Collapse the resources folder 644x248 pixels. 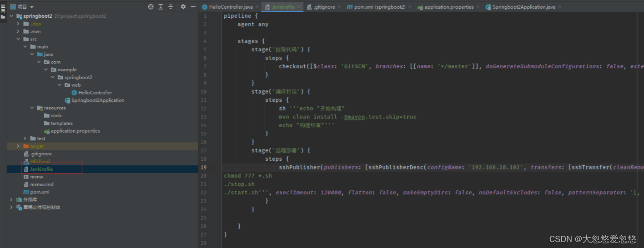[32, 108]
